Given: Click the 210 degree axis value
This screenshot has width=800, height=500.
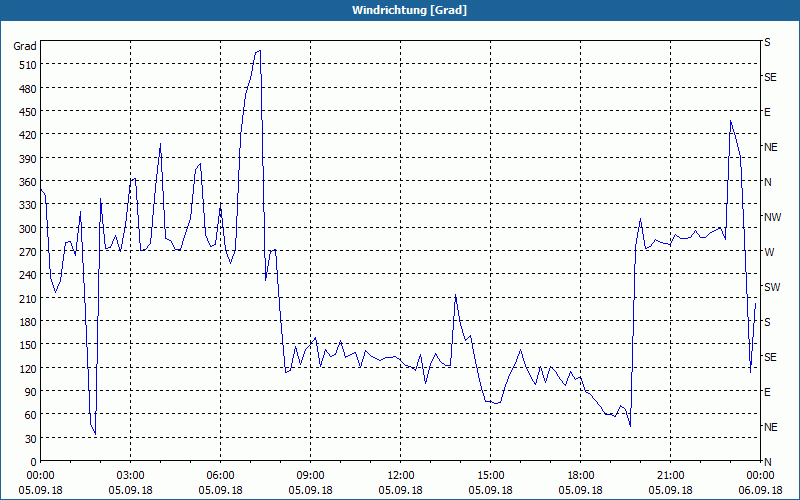Looking at the screenshot, I should 28,298.
